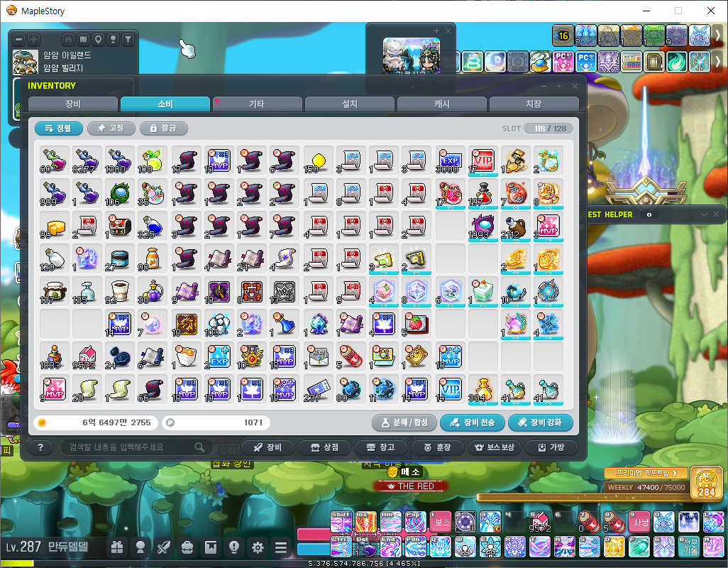
Task: Select the blue VIP coupon with count 14
Action: coord(450,389)
